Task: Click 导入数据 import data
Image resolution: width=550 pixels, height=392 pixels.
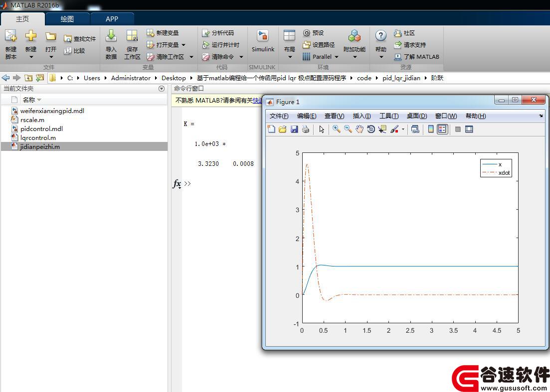Action: click(x=111, y=44)
